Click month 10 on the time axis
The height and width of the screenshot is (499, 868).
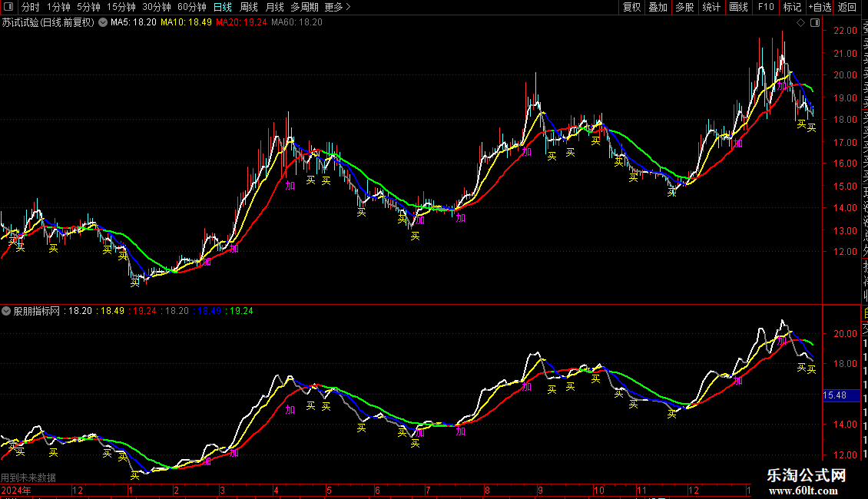click(599, 490)
